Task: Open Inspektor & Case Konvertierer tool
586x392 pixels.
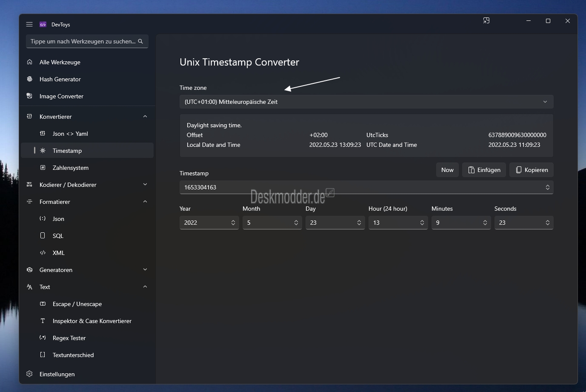Action: point(87,321)
